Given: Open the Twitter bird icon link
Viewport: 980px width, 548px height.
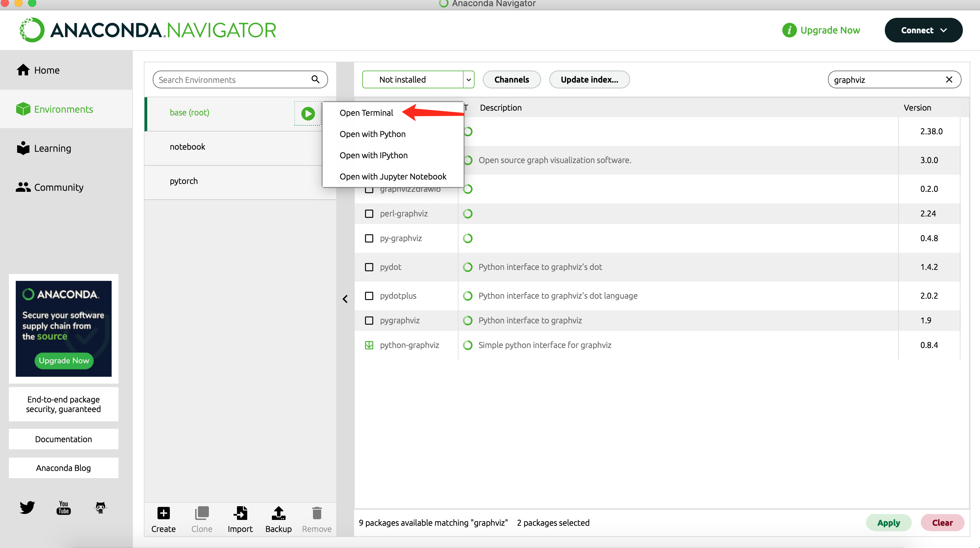Looking at the screenshot, I should pos(27,507).
